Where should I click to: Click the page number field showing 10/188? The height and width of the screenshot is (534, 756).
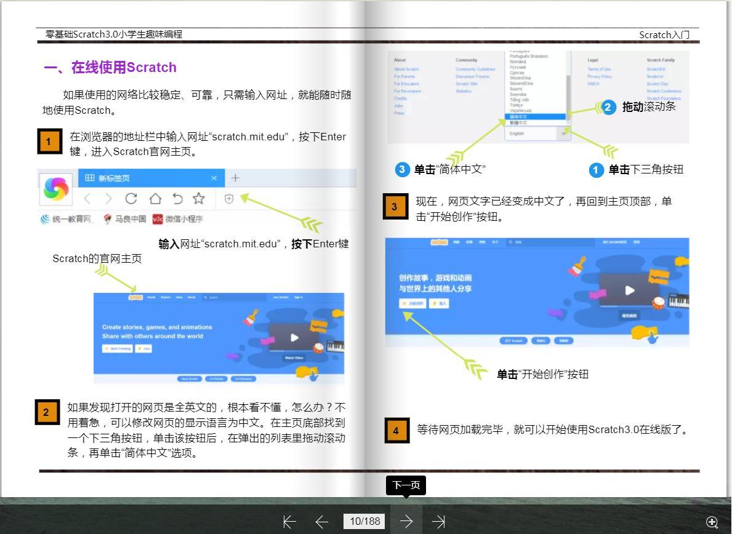point(365,521)
